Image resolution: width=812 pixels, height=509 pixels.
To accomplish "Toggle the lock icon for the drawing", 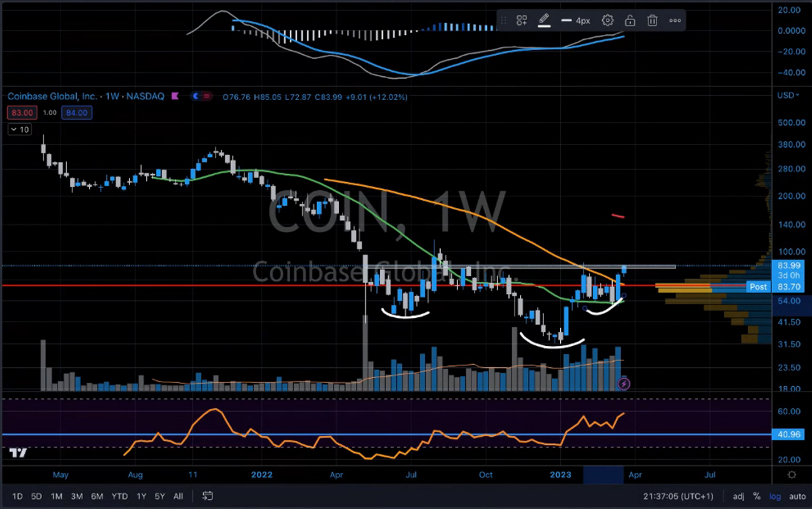I will click(x=630, y=21).
